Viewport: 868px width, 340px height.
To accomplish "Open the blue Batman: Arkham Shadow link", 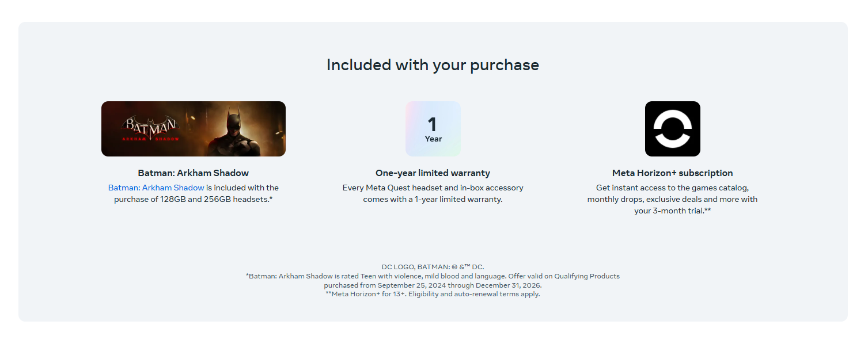I will click(x=156, y=188).
